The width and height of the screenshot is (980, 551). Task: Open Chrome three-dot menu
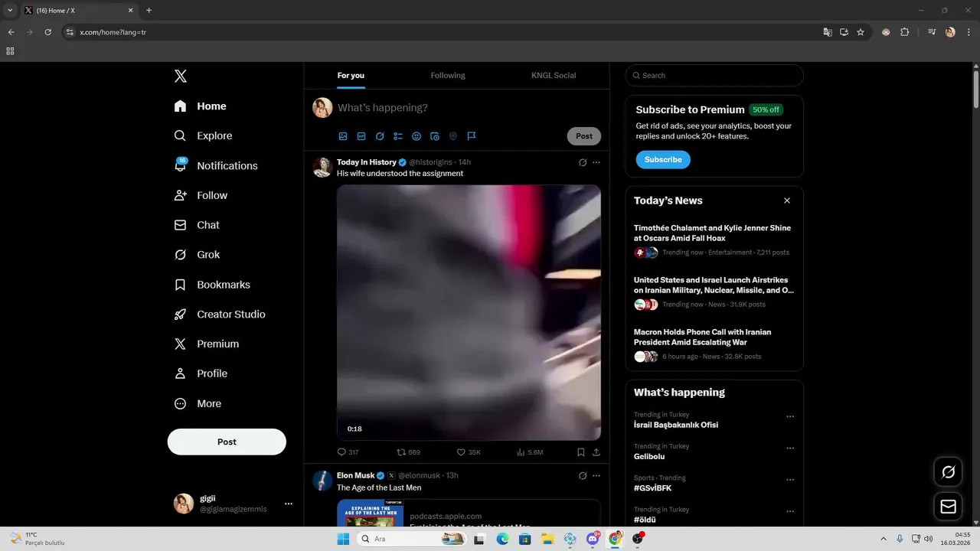click(x=969, y=32)
